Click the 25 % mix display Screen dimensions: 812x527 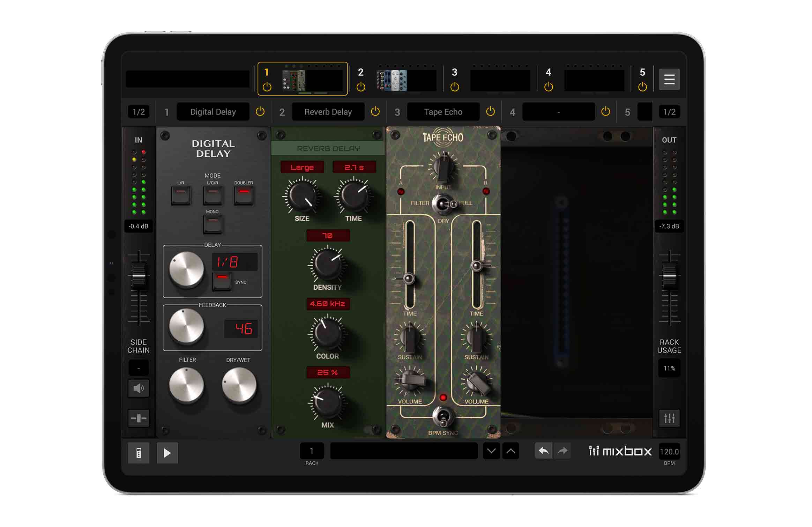click(x=328, y=372)
